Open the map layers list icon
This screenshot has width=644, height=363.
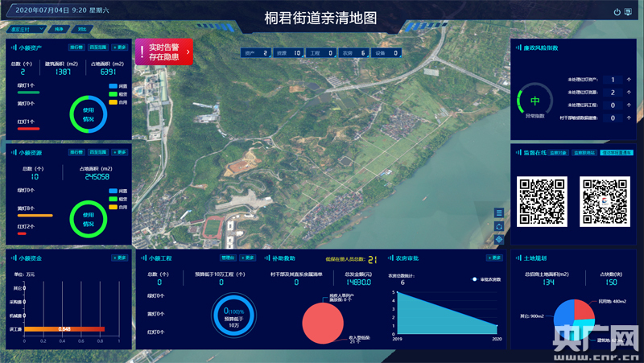click(x=499, y=212)
